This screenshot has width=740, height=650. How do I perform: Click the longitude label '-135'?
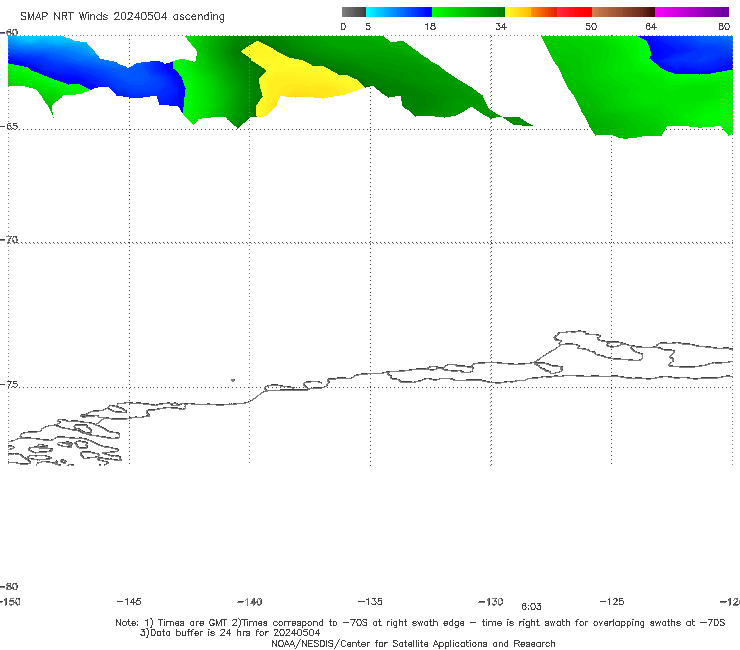click(x=370, y=601)
